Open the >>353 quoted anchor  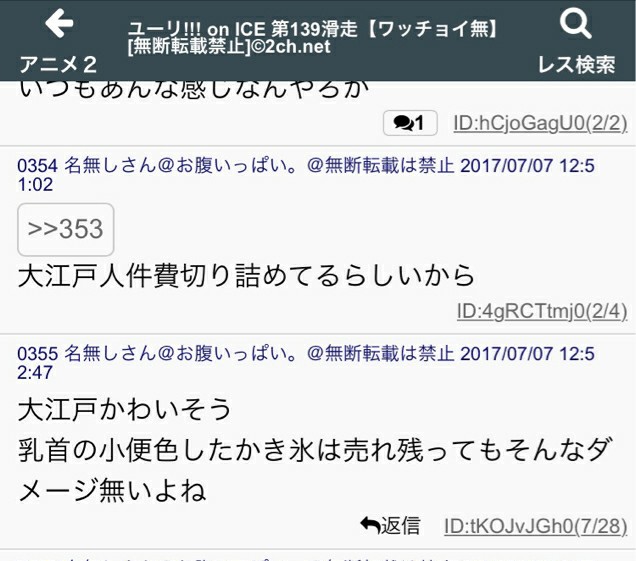pyautogui.click(x=66, y=230)
